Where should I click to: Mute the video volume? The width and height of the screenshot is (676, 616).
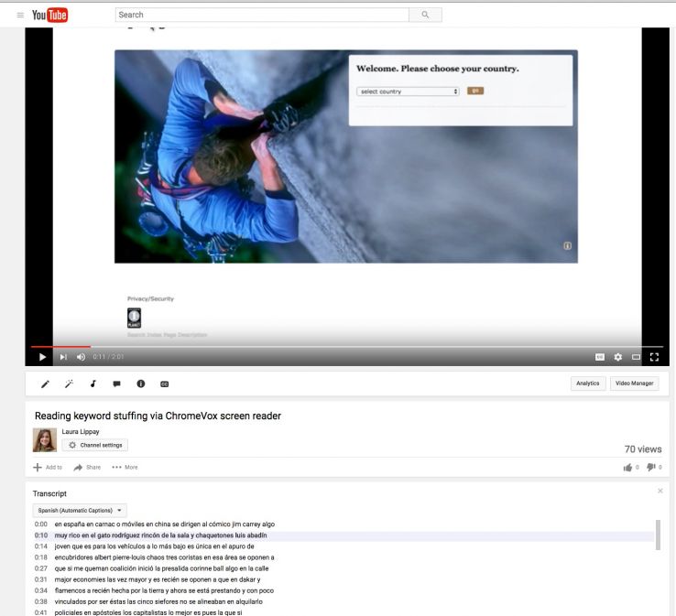81,357
